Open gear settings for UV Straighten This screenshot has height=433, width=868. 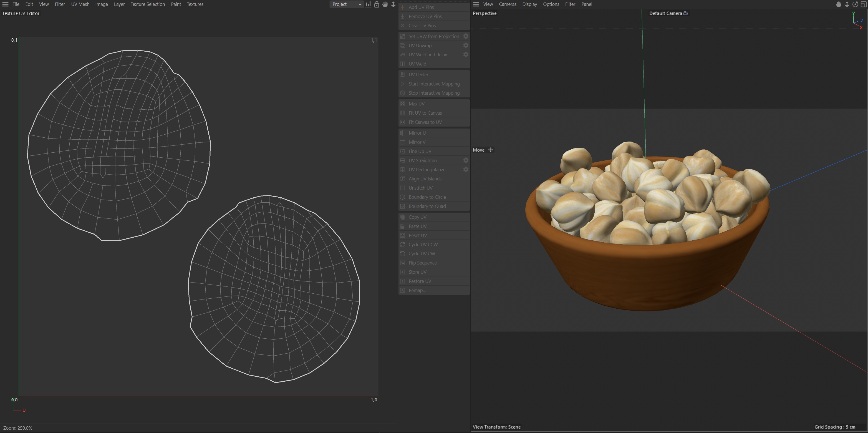pyautogui.click(x=466, y=160)
